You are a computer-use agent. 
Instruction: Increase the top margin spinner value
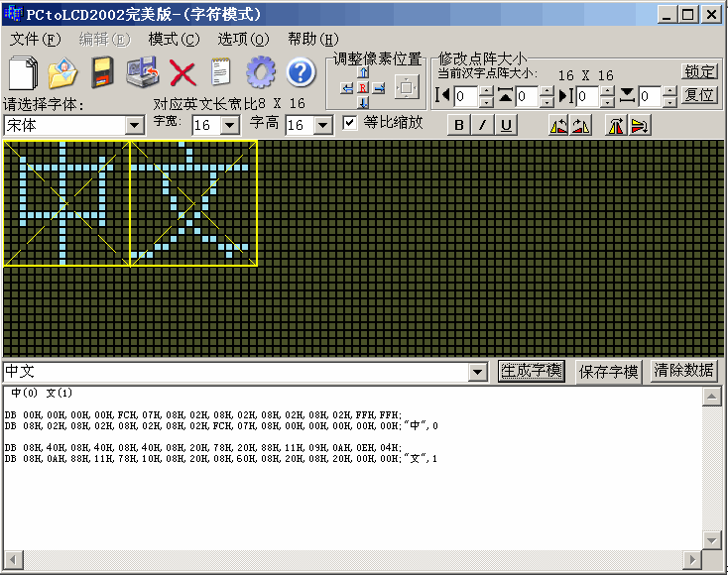(547, 91)
